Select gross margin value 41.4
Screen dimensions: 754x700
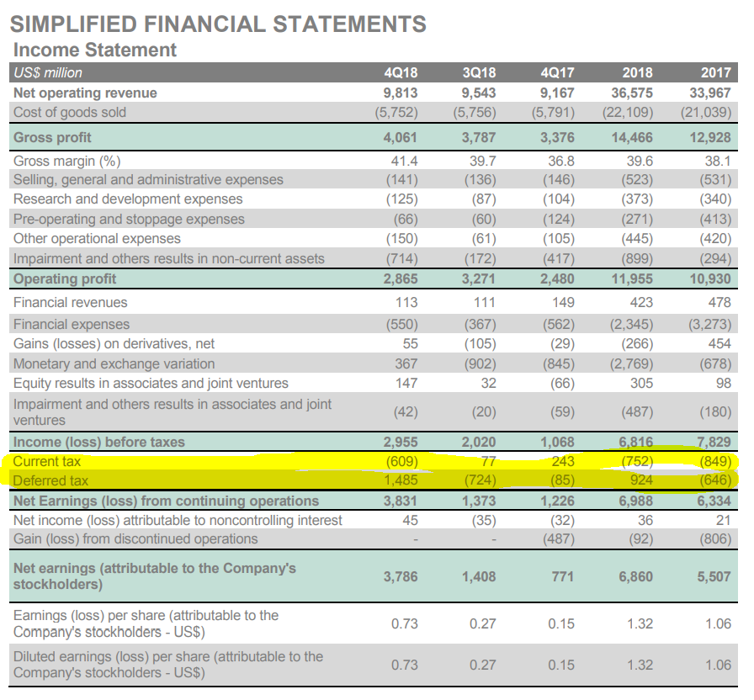[404, 161]
